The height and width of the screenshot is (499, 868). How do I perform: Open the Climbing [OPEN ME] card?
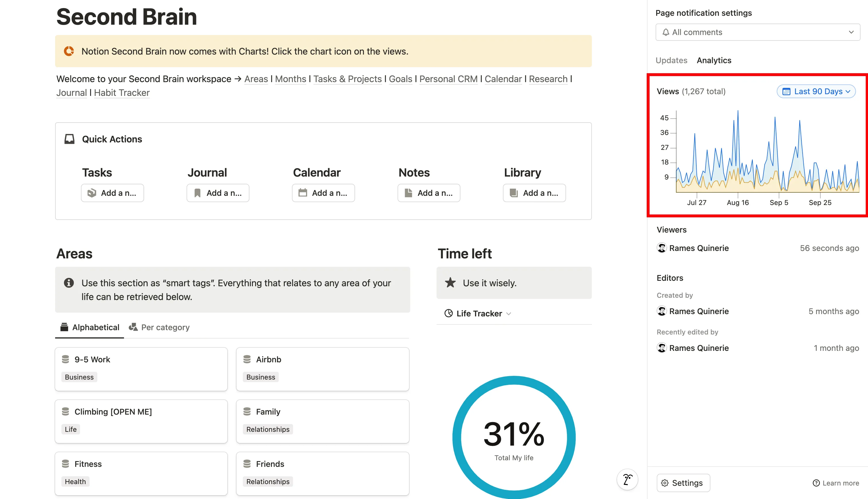point(141,421)
